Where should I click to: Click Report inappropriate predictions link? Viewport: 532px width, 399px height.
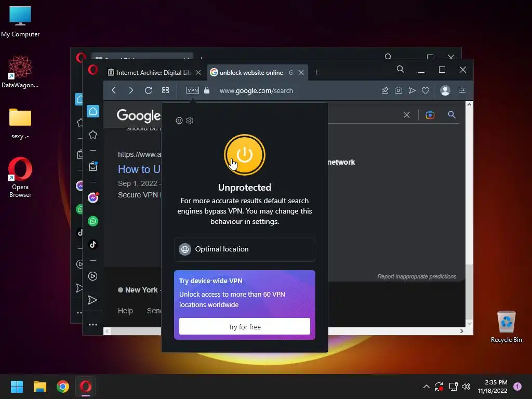coord(417,276)
